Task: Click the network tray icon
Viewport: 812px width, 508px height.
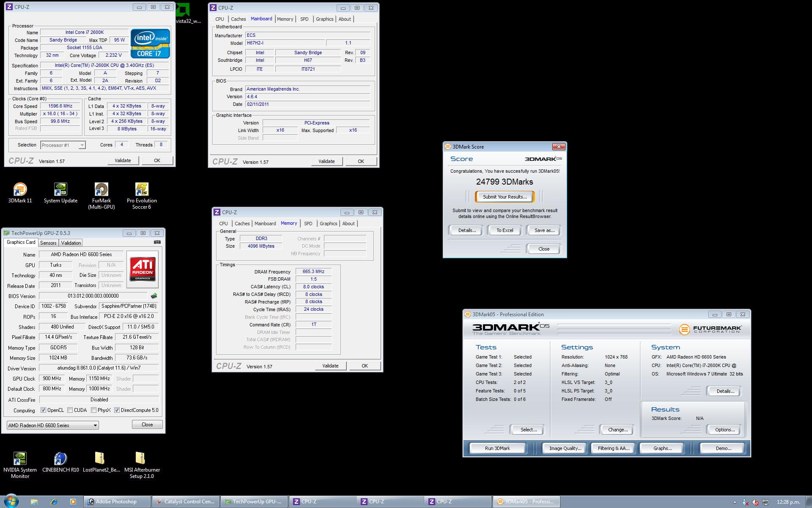Action: [x=765, y=502]
